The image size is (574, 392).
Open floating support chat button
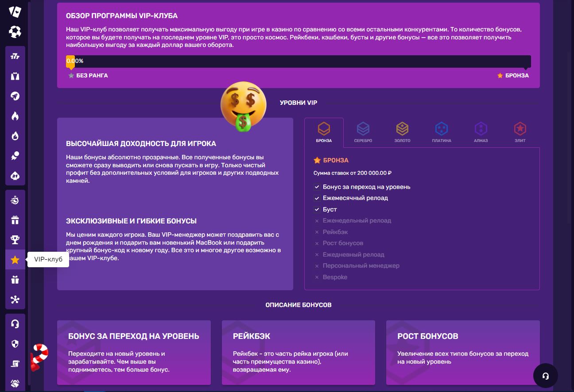pyautogui.click(x=545, y=376)
